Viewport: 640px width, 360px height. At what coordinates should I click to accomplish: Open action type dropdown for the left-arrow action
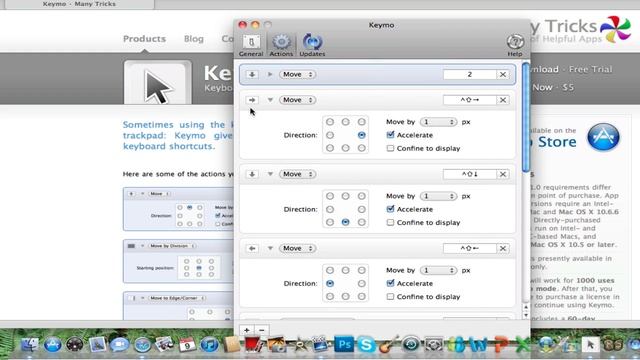298,248
